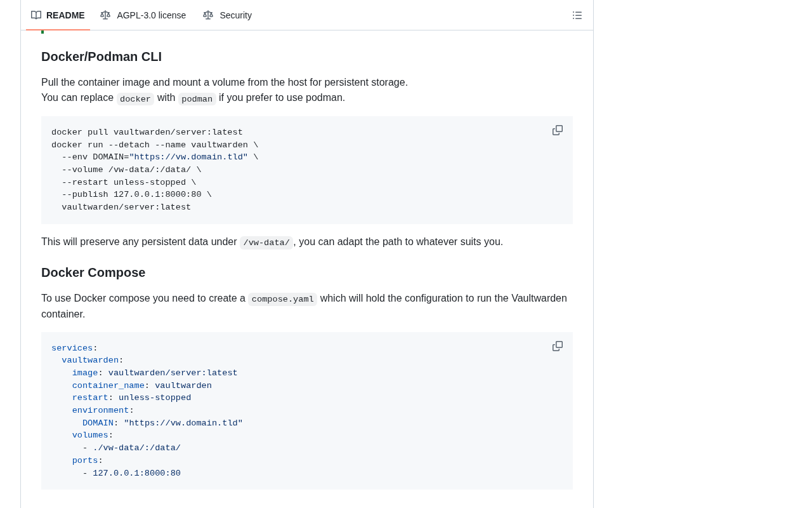Click the inline 'docker' code word

(135, 99)
